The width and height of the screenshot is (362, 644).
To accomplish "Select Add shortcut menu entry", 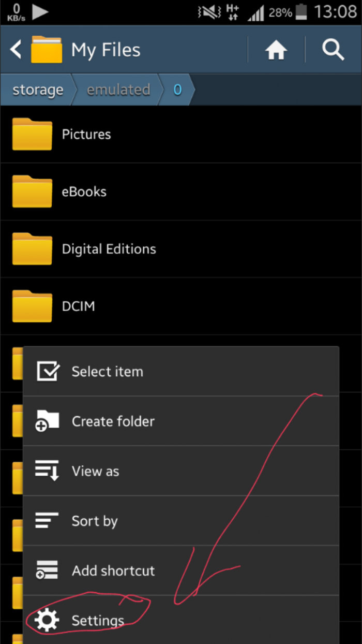I will (x=113, y=570).
